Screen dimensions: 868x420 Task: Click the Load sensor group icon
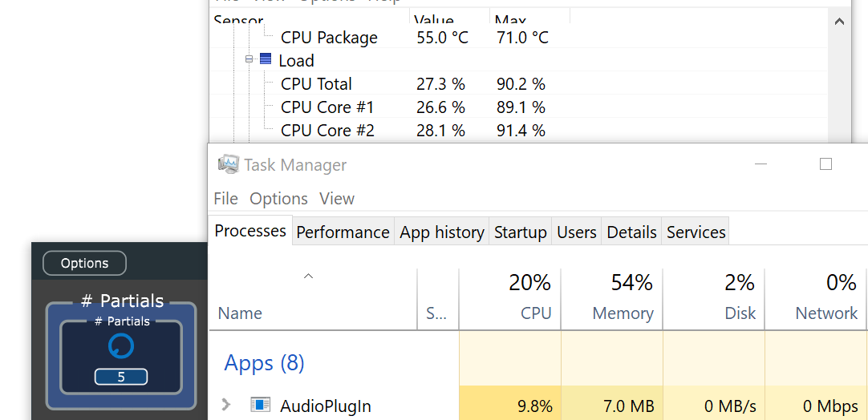(x=266, y=60)
